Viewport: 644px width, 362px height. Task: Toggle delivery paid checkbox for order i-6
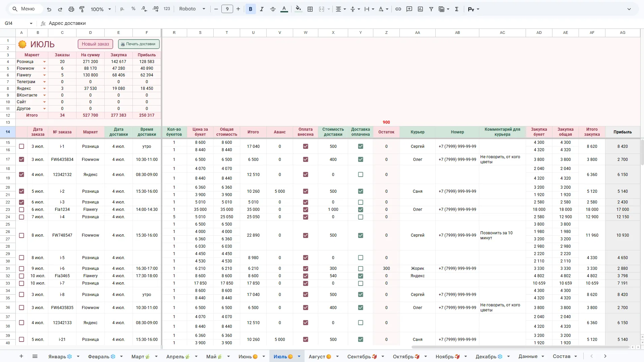(361, 268)
